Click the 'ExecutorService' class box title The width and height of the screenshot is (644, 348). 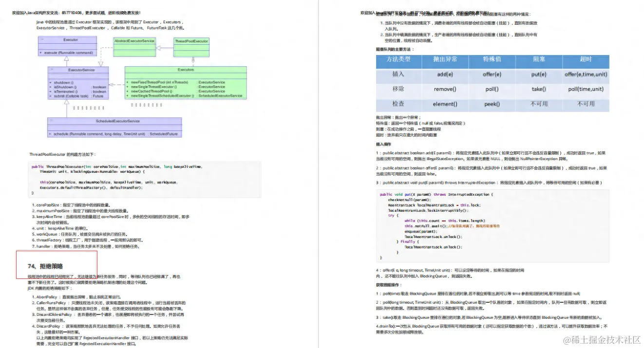pyautogui.click(x=81, y=70)
